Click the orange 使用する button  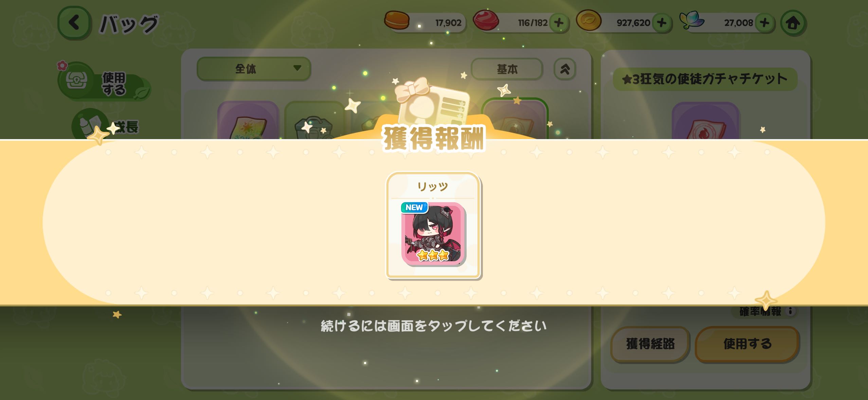[747, 344]
